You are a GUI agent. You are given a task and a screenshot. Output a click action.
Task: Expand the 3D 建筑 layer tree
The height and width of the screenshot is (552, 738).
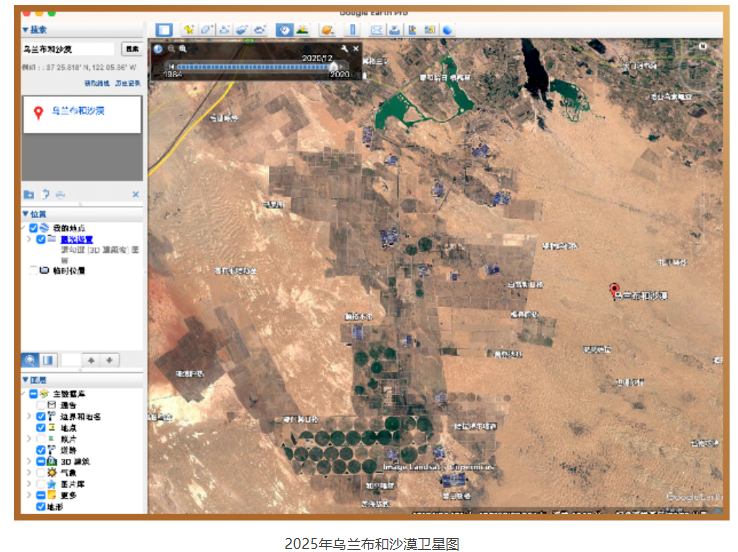[28, 461]
